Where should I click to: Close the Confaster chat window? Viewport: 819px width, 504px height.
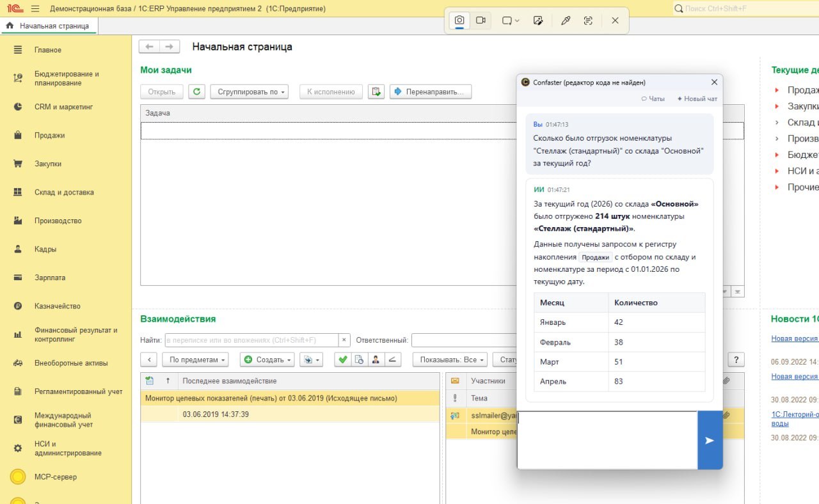pos(715,82)
